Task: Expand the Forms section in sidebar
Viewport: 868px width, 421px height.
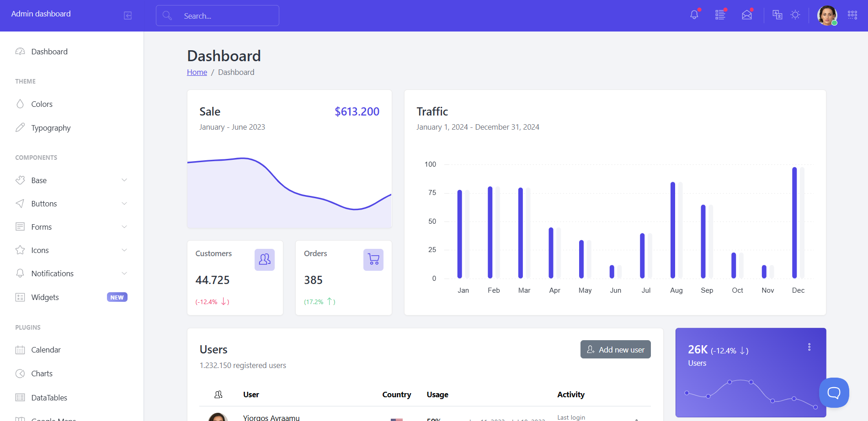Action: tap(41, 226)
